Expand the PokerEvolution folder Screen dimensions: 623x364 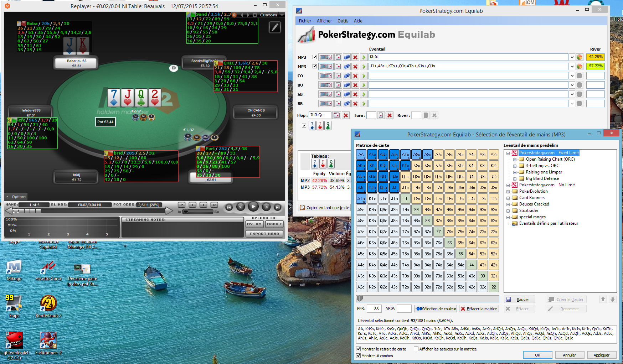pyautogui.click(x=508, y=192)
